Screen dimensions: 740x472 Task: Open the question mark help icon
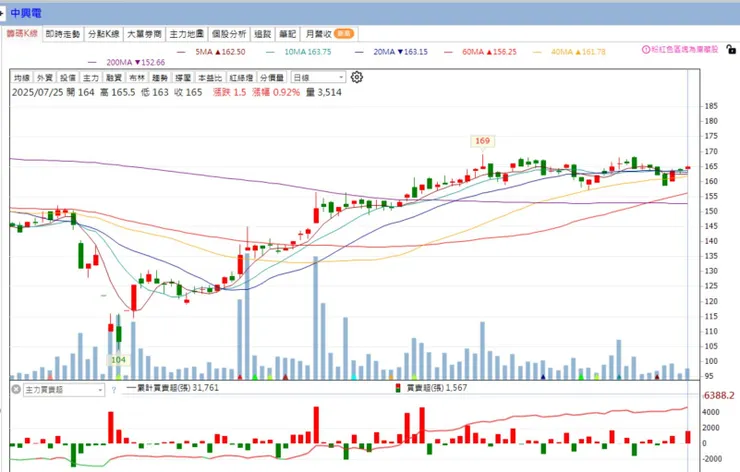pyautogui.click(x=114, y=390)
